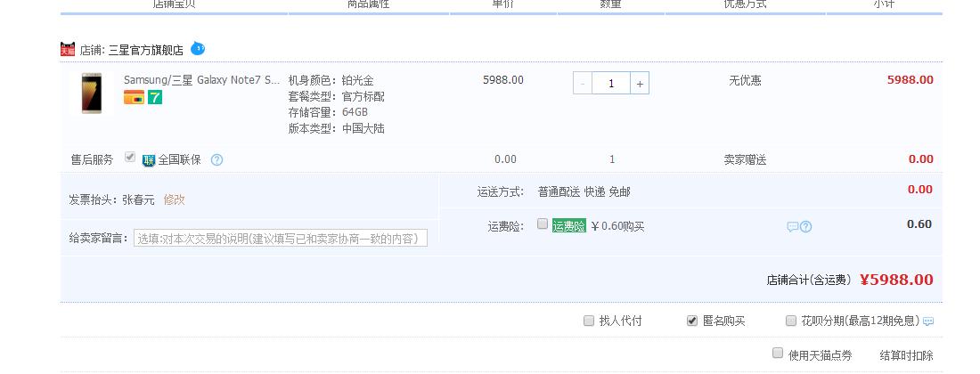This screenshot has width=980, height=374.
Task: Enable the 运费险 shipping insurance checkbox
Action: [x=543, y=224]
